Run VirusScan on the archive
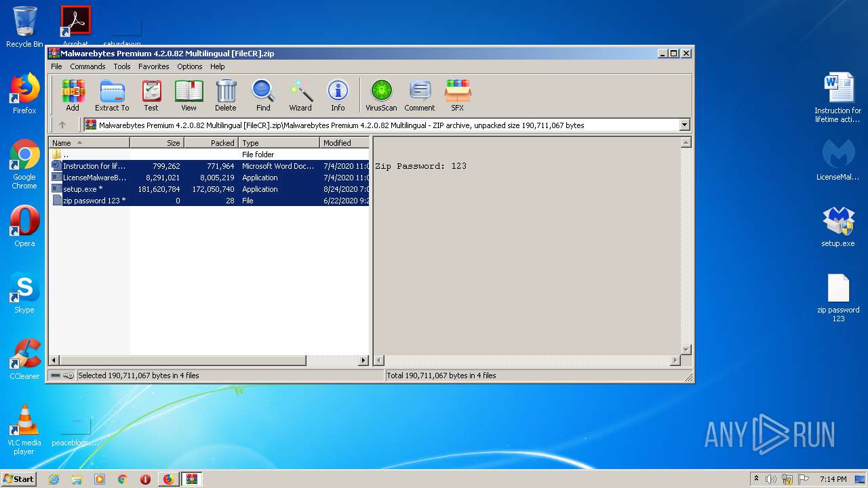The height and width of the screenshot is (488, 868). (x=381, y=95)
